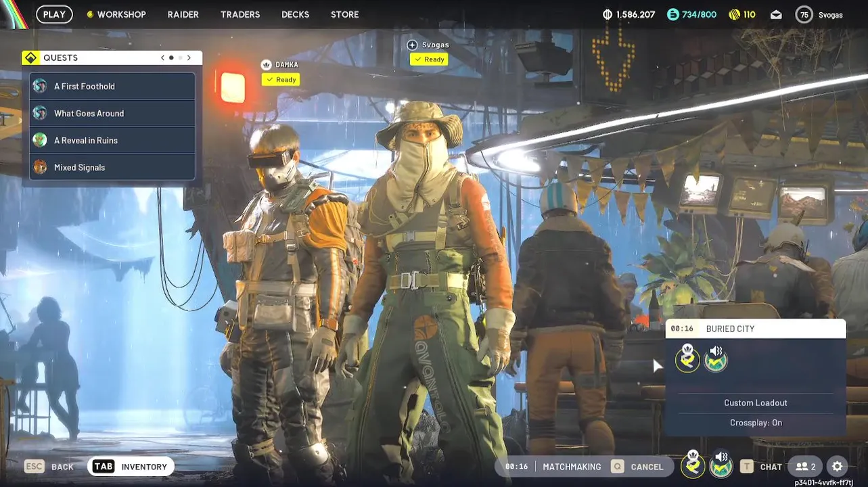Viewport: 868px width, 487px height.
Task: Open the squad members list showing 2
Action: [x=806, y=467]
